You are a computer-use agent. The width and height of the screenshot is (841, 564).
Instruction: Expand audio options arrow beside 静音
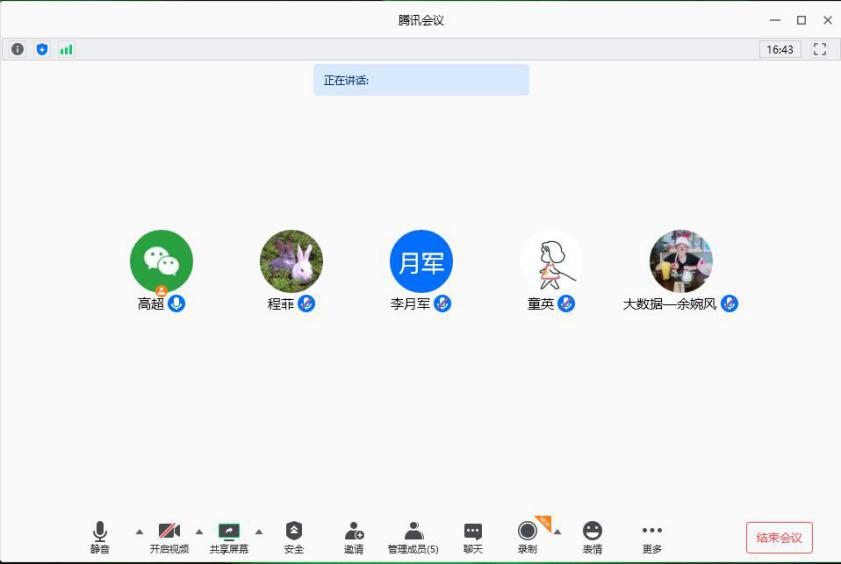click(x=139, y=531)
